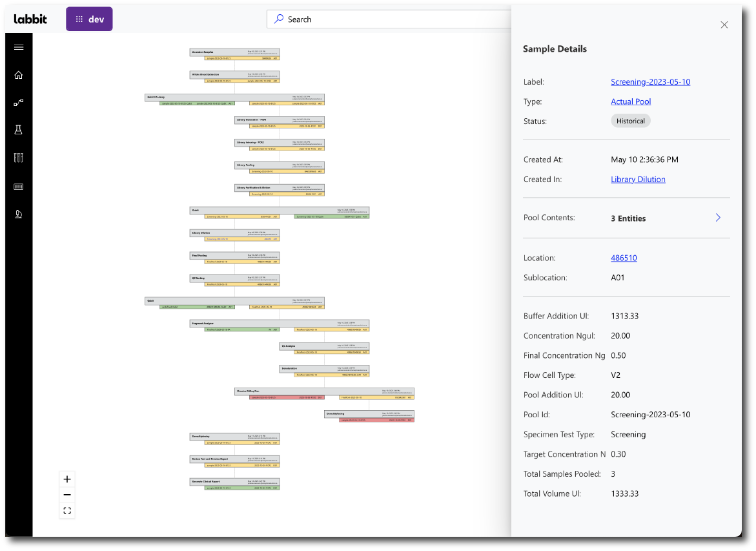Open the test tubes sidebar icon

[19, 158]
